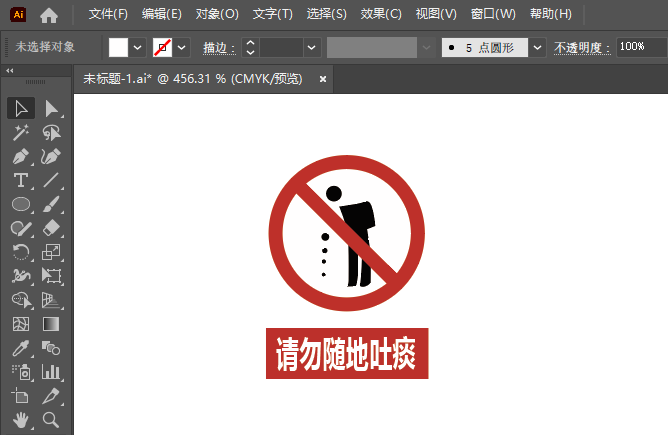
Task: Select the Paintbrush tool
Action: [52, 205]
